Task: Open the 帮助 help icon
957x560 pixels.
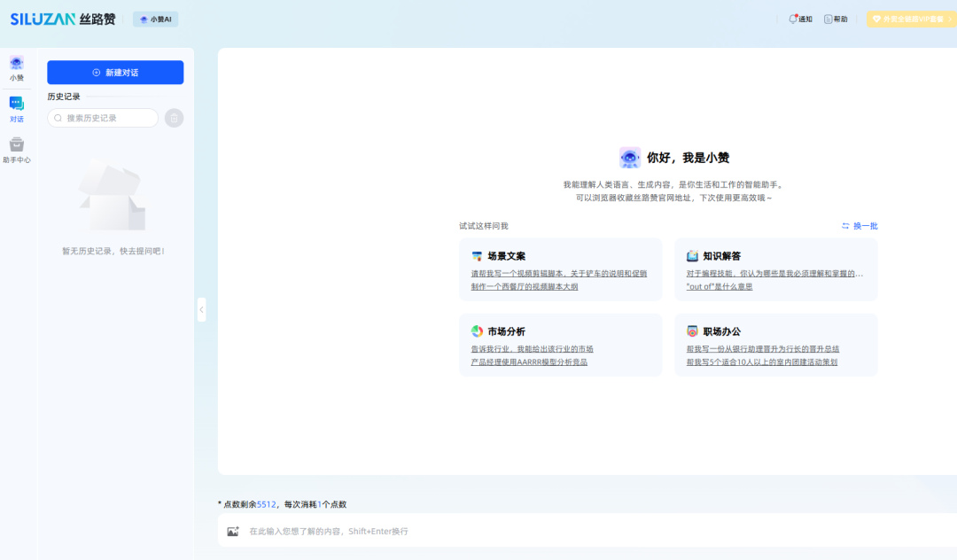Action: pos(829,18)
